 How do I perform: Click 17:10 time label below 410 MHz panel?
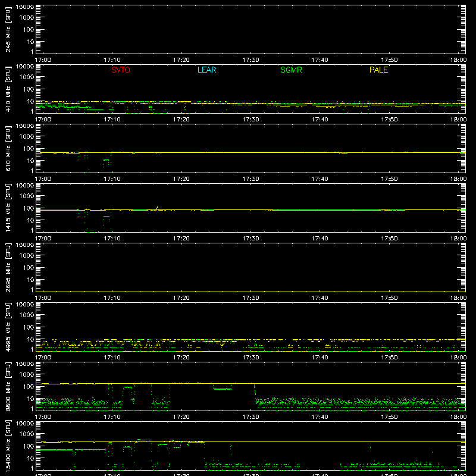pyautogui.click(x=112, y=120)
